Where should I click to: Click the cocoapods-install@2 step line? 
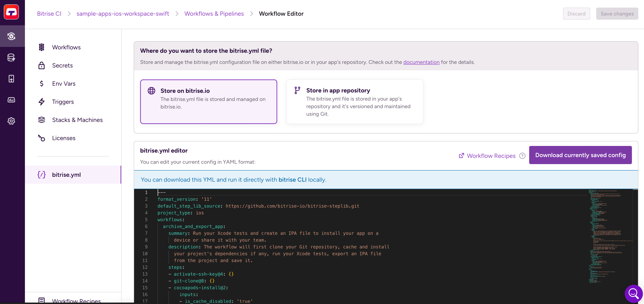click(x=198, y=288)
